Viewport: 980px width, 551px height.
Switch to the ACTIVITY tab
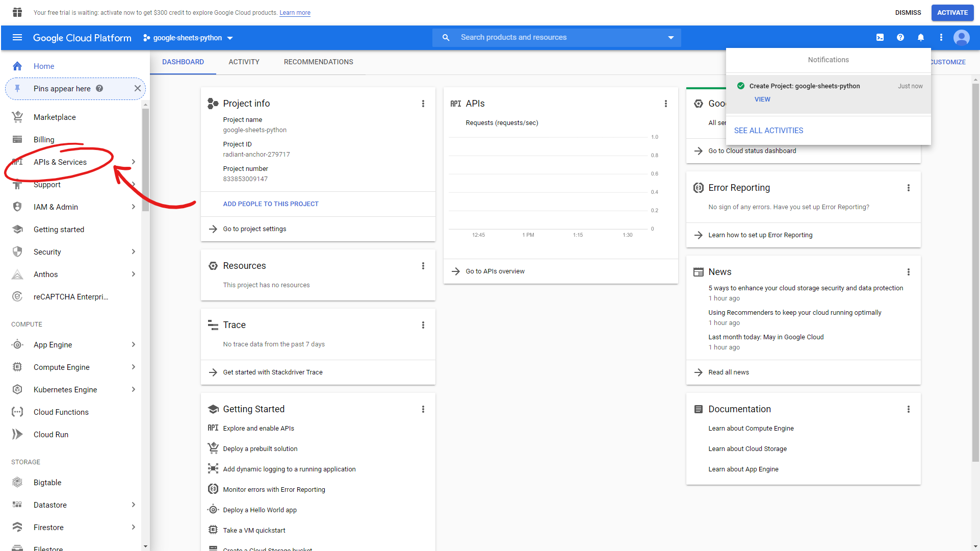click(244, 62)
